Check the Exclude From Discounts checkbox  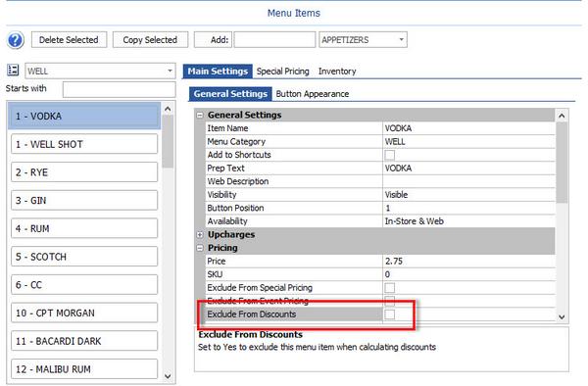[390, 314]
